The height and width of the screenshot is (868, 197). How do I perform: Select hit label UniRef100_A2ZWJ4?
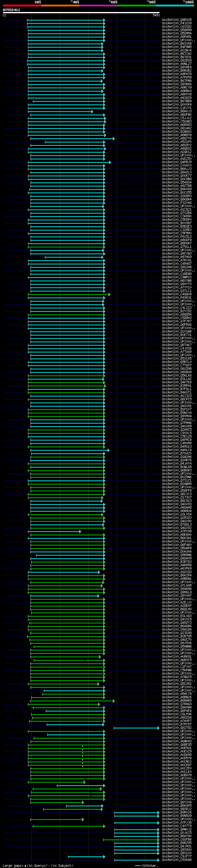(177, 50)
